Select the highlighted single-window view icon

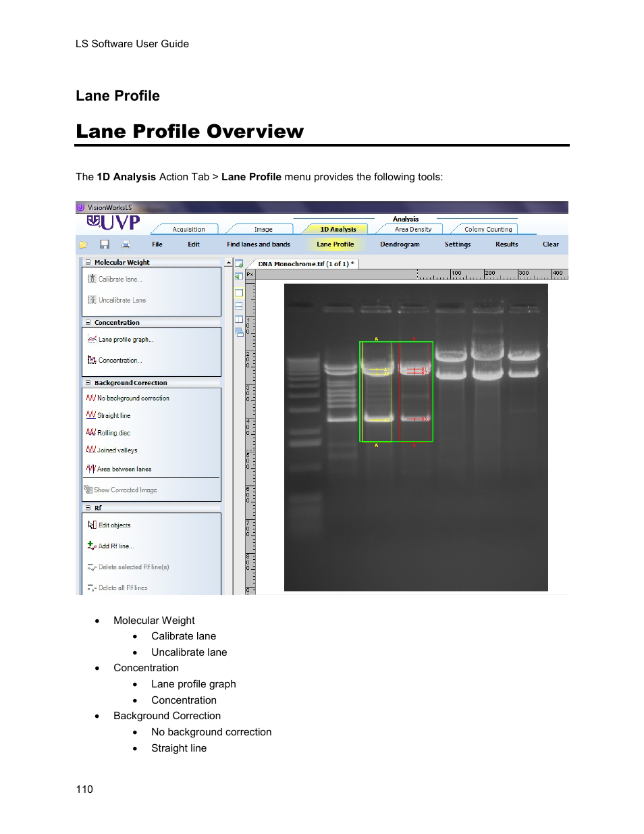239,293
